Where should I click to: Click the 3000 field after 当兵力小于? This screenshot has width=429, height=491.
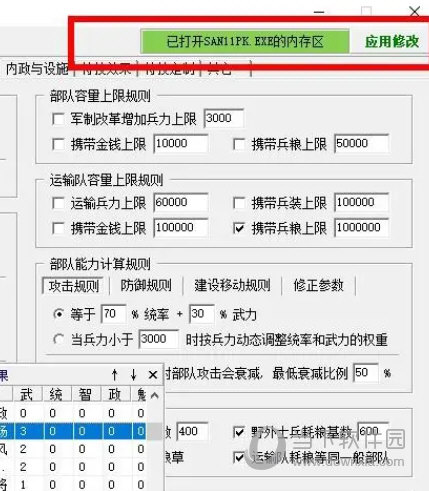coord(158,339)
